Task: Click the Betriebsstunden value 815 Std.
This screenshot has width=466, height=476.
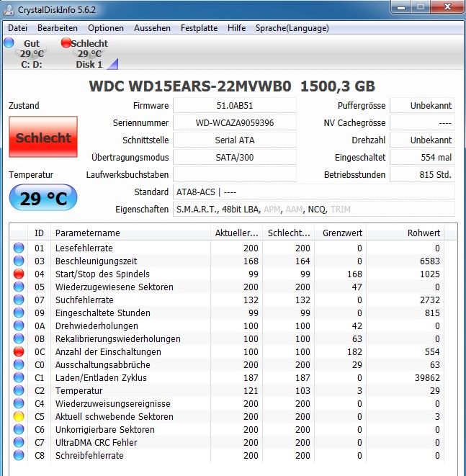Action: (x=422, y=174)
